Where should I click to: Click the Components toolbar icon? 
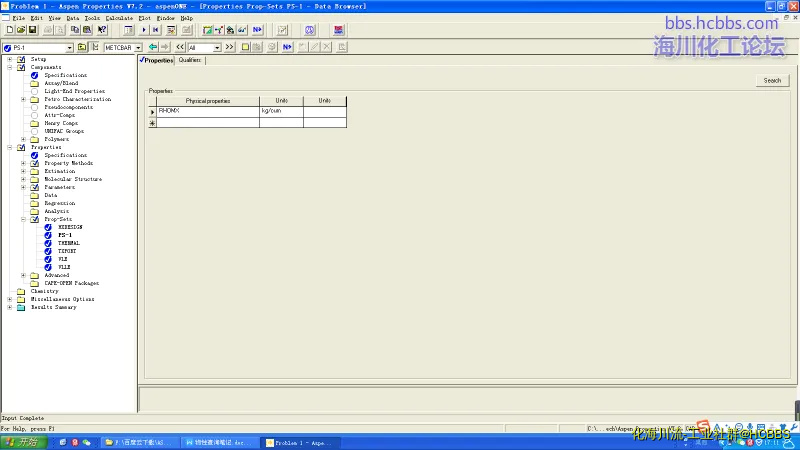coord(219,30)
